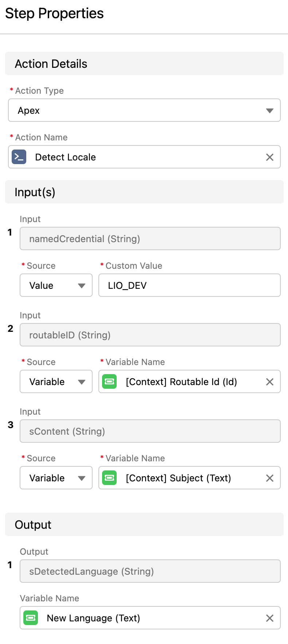Click the Custom Value field containing LIO_DEV
The width and height of the screenshot is (288, 644).
pos(190,285)
